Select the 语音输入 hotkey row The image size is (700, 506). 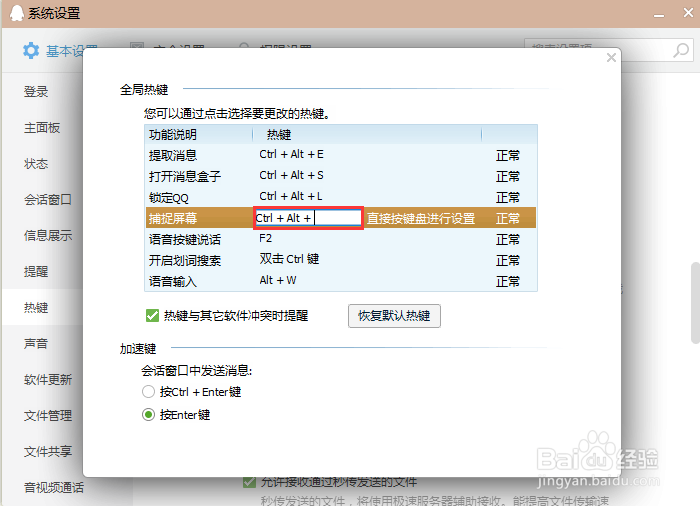pyautogui.click(x=341, y=281)
